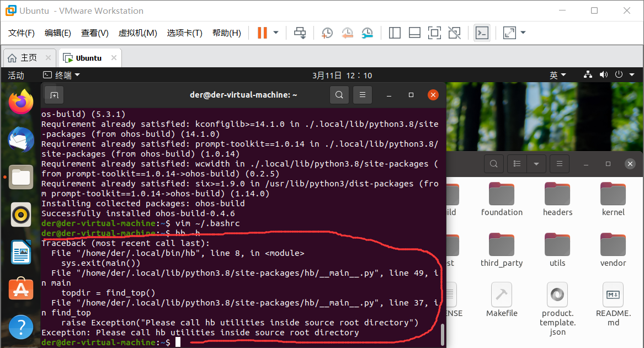Open a new terminal tab
This screenshot has height=348, width=644.
54,94
